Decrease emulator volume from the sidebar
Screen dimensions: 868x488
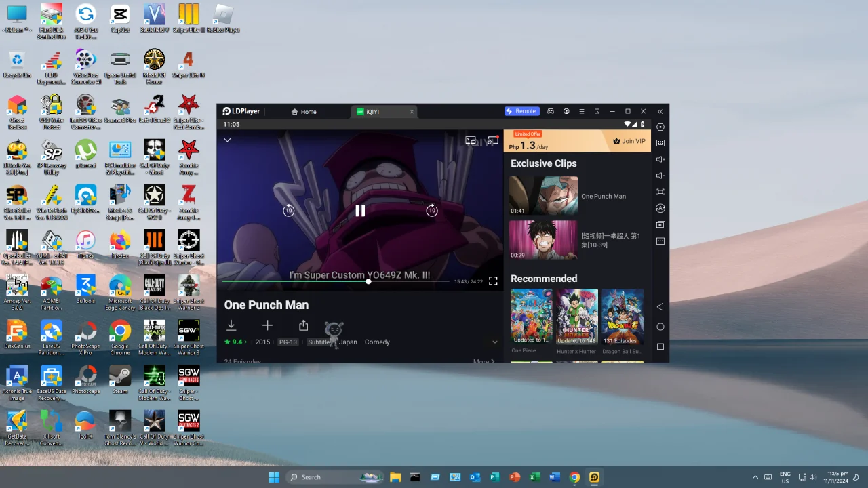pos(660,176)
